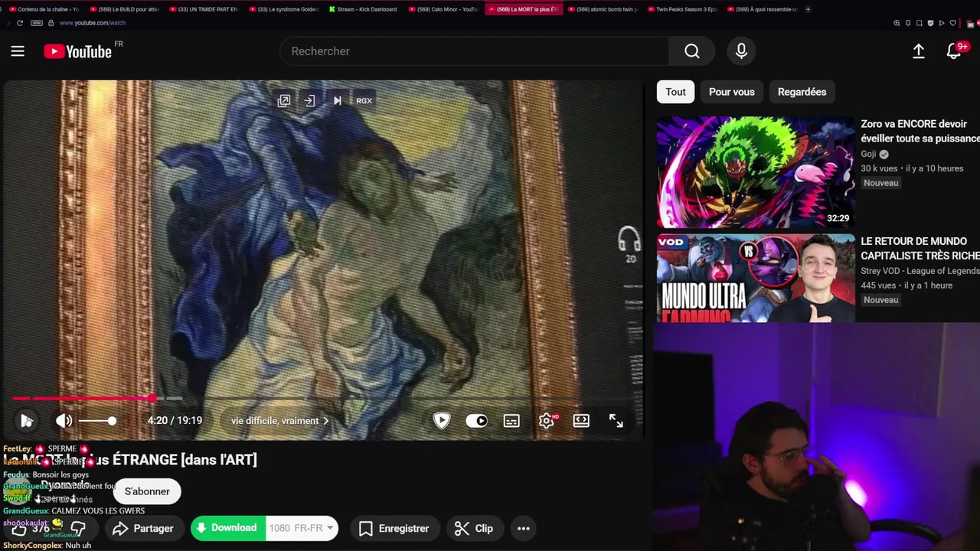The image size is (980, 551).
Task: Open the shield extension icon in player
Action: pyautogui.click(x=442, y=420)
